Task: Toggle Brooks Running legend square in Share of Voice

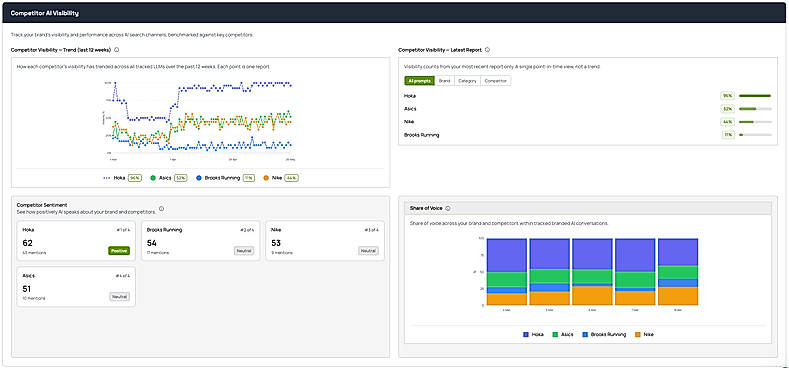Action: click(x=585, y=334)
